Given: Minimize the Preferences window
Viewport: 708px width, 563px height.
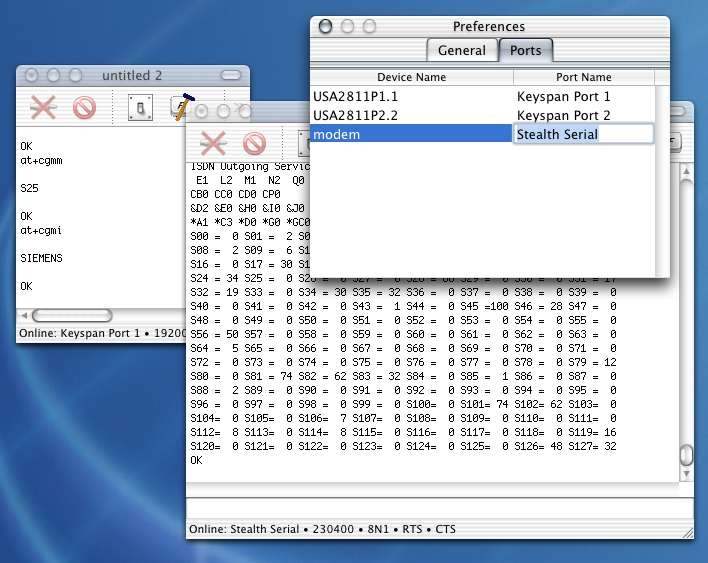Looking at the screenshot, I should tap(347, 26).
